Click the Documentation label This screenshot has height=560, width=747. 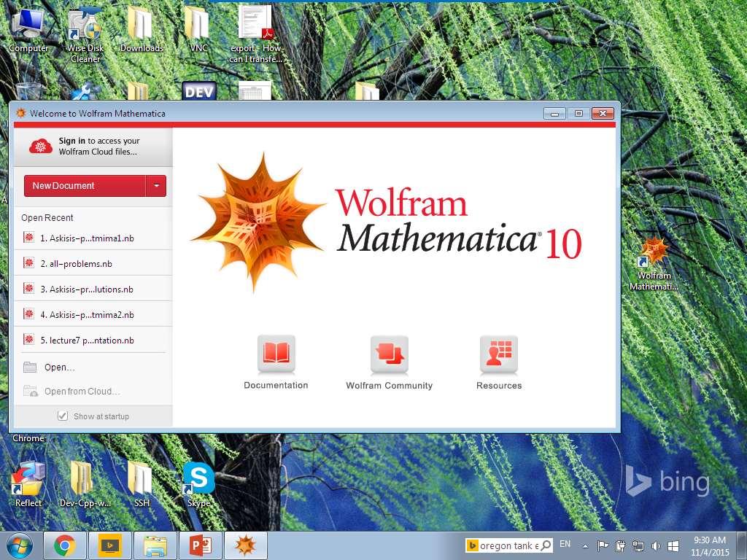(x=276, y=385)
